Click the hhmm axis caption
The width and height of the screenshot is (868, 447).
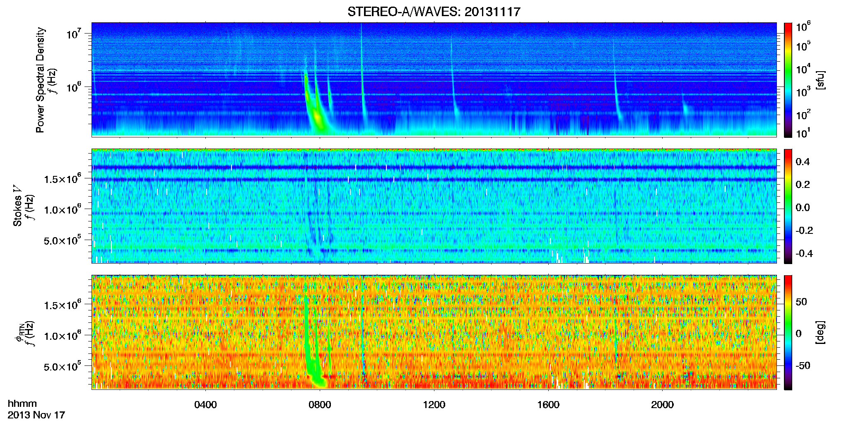[22, 404]
